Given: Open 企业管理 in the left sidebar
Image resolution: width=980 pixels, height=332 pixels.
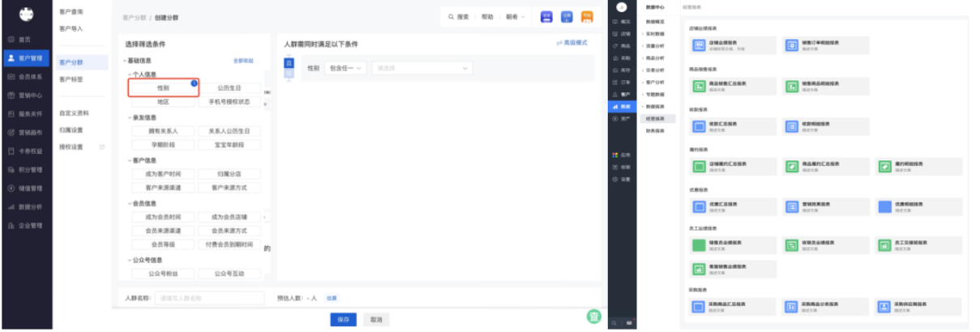Looking at the screenshot, I should pos(26,226).
